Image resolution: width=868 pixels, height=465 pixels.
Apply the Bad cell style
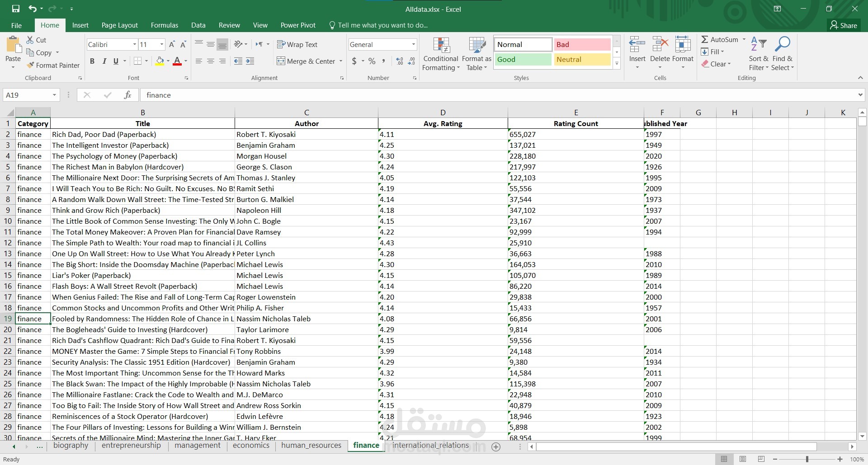point(582,44)
